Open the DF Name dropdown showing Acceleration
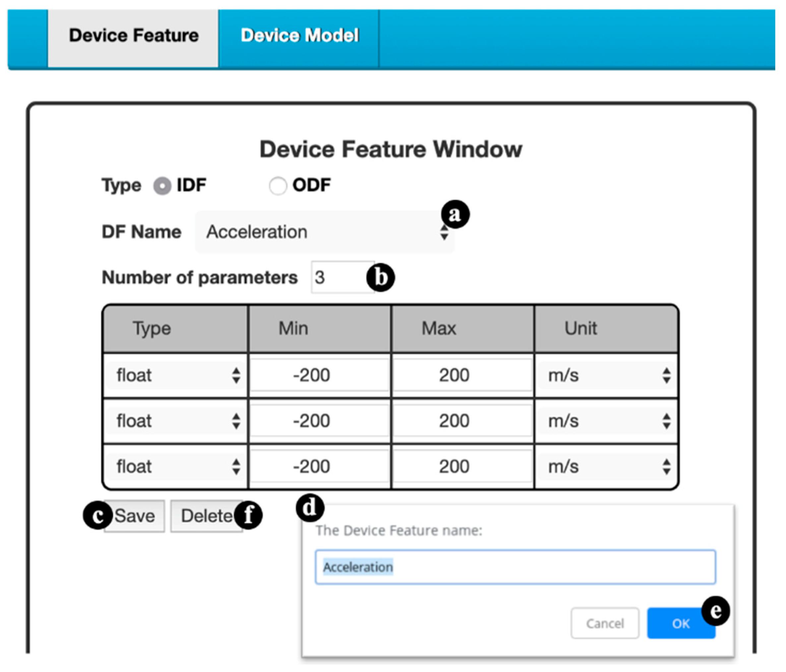 (324, 232)
